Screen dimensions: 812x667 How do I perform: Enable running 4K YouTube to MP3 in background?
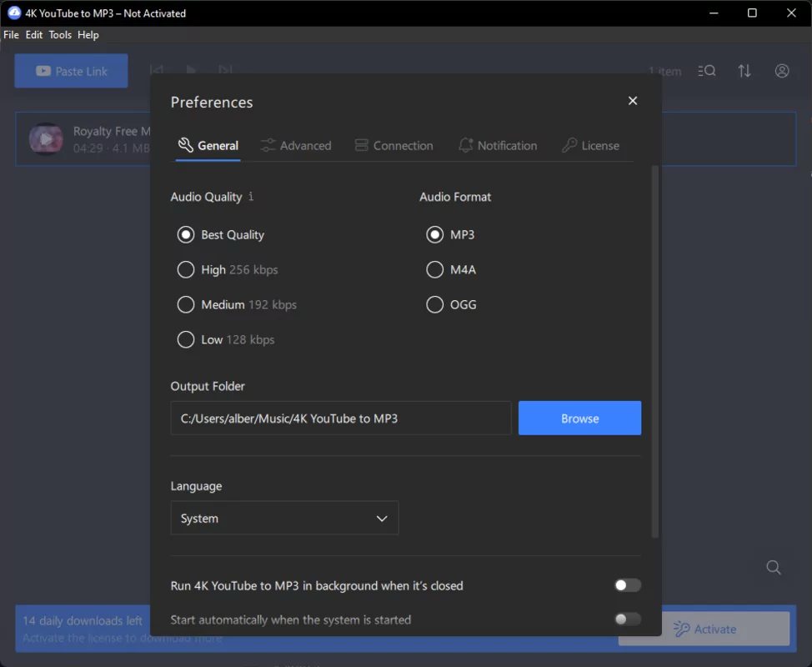[628, 585]
